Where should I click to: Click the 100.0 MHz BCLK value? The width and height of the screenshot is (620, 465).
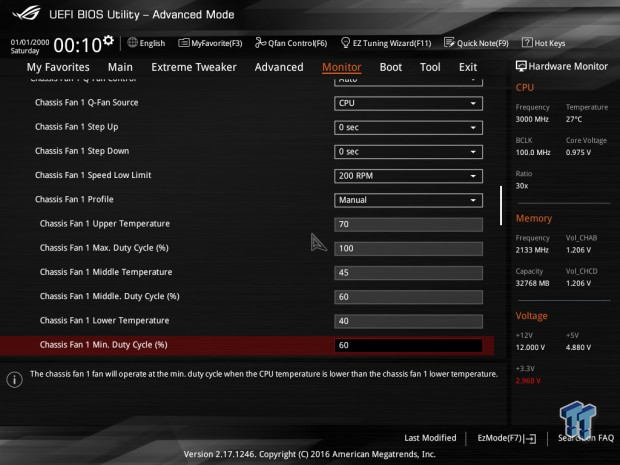(533, 152)
